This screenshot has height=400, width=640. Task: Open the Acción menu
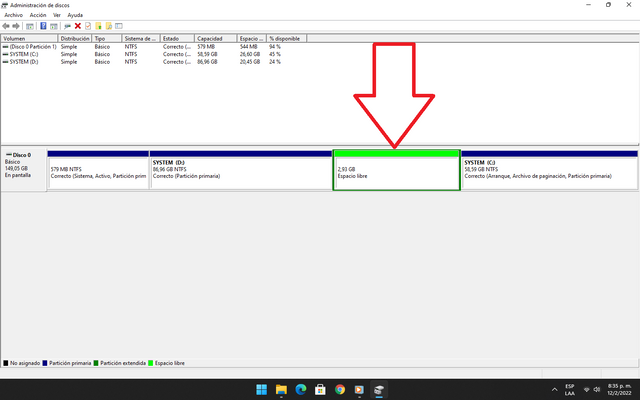(x=38, y=15)
